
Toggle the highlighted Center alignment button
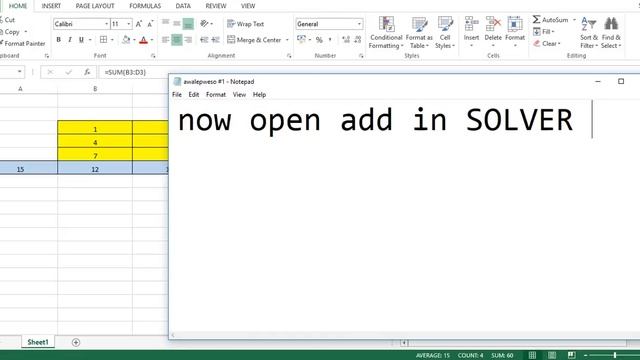pyautogui.click(x=177, y=40)
